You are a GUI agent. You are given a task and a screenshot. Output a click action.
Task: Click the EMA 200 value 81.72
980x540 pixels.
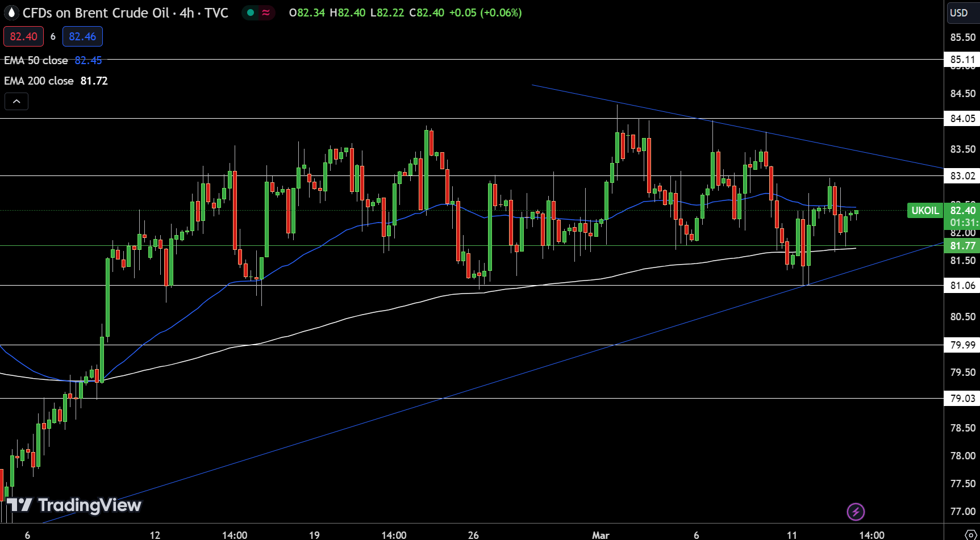94,81
